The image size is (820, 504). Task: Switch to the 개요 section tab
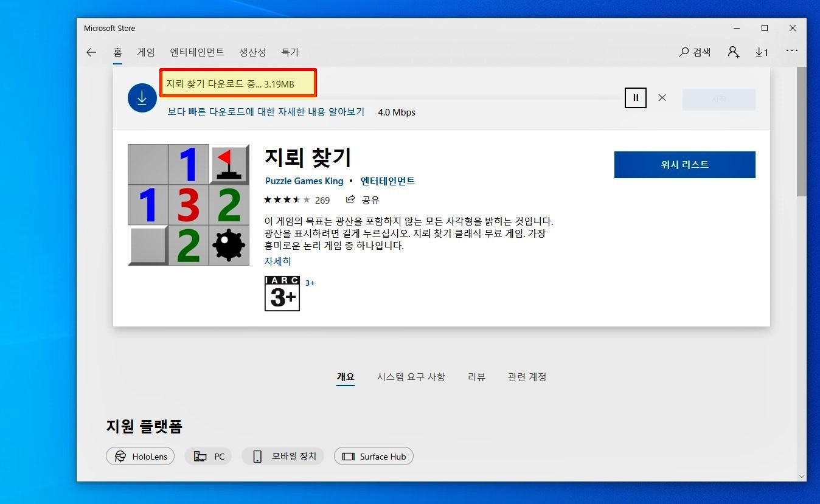pyautogui.click(x=346, y=377)
